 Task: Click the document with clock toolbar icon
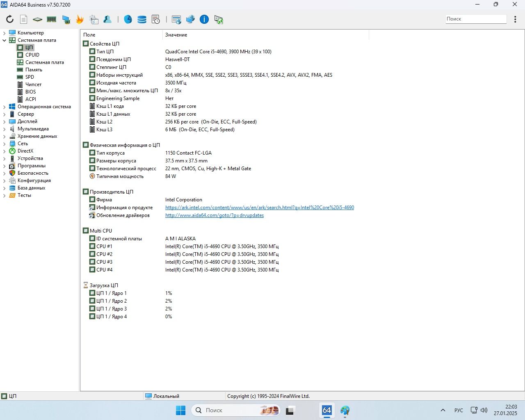click(156, 19)
